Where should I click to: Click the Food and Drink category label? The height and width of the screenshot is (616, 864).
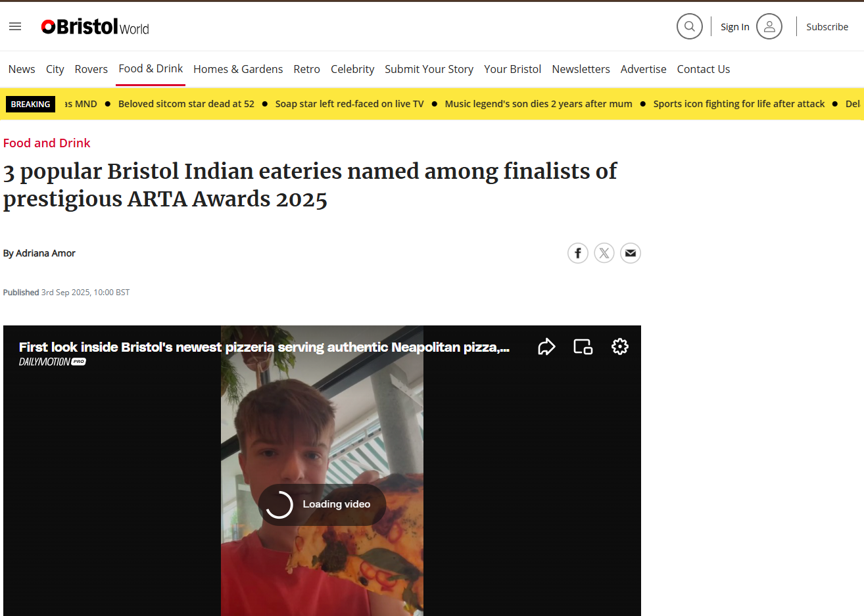47,143
